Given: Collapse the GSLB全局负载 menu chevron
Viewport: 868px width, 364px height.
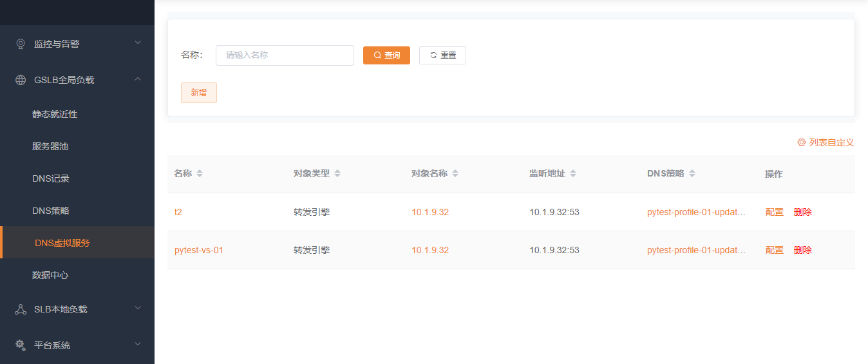Looking at the screenshot, I should click(x=137, y=79).
